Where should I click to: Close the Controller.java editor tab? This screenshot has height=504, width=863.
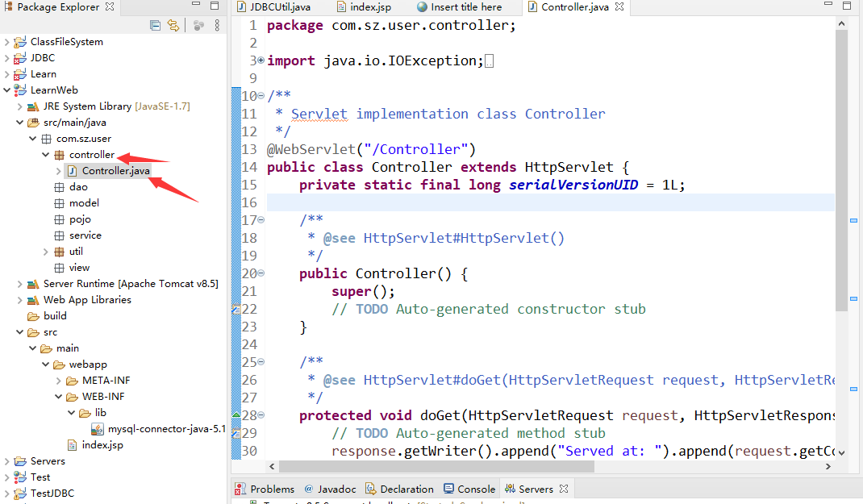tap(619, 6)
